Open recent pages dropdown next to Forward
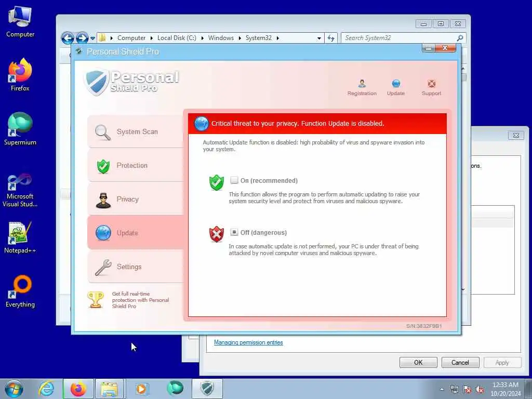 click(x=92, y=38)
